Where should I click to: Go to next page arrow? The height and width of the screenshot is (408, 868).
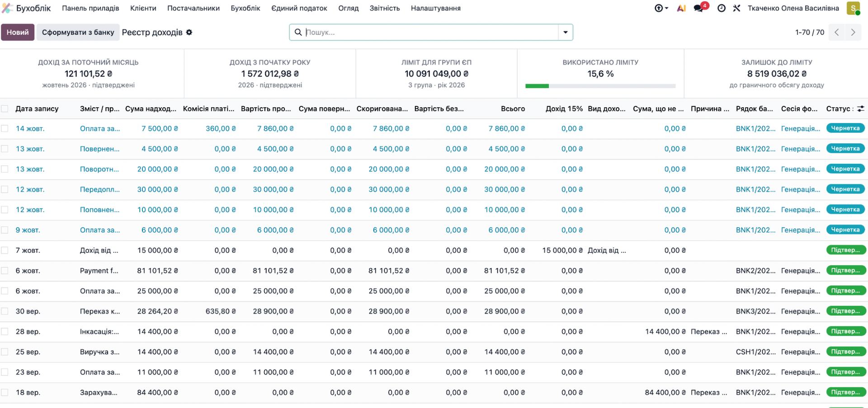point(853,32)
